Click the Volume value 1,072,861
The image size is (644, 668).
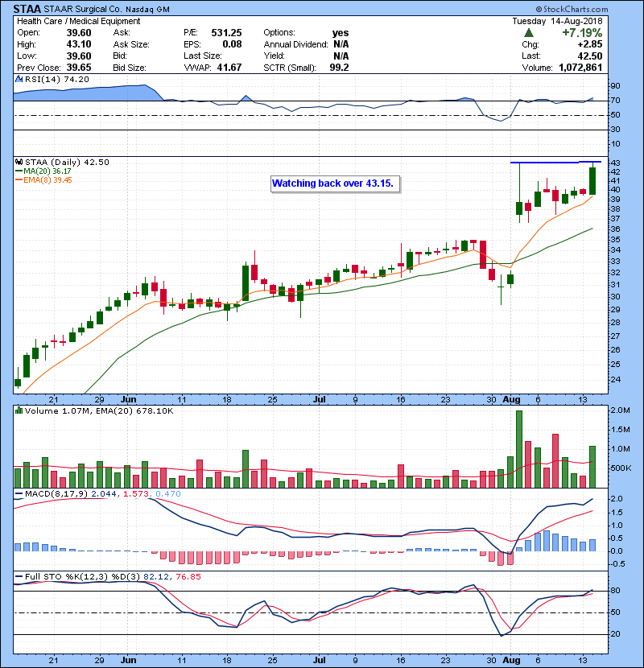tap(580, 68)
